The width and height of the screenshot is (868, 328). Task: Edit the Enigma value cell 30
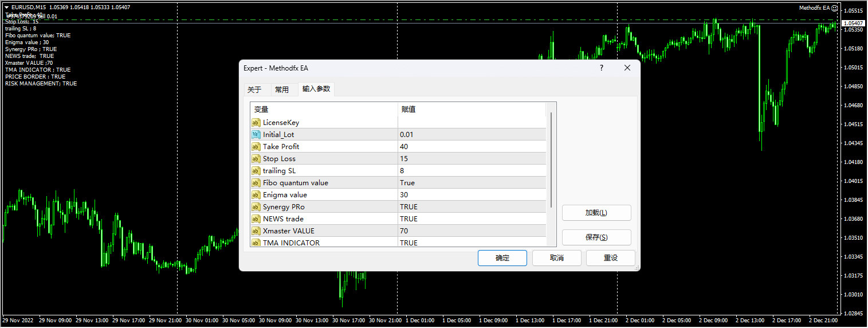click(x=472, y=195)
